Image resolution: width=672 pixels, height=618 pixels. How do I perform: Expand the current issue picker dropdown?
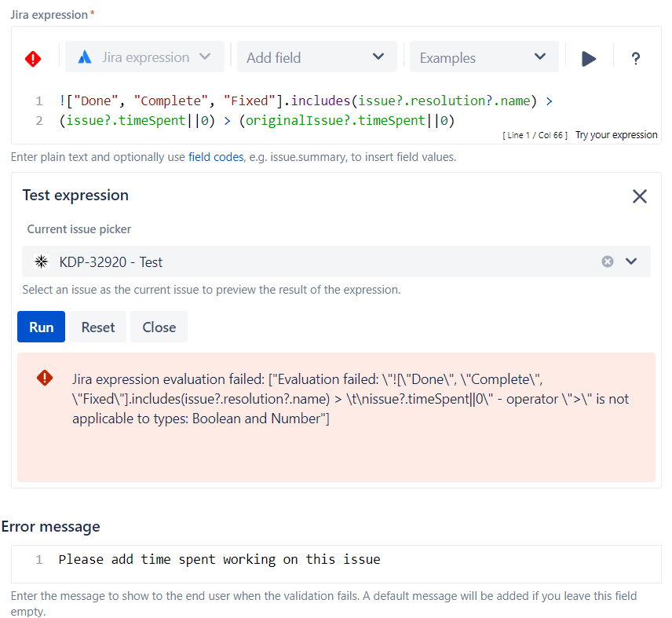tap(632, 261)
